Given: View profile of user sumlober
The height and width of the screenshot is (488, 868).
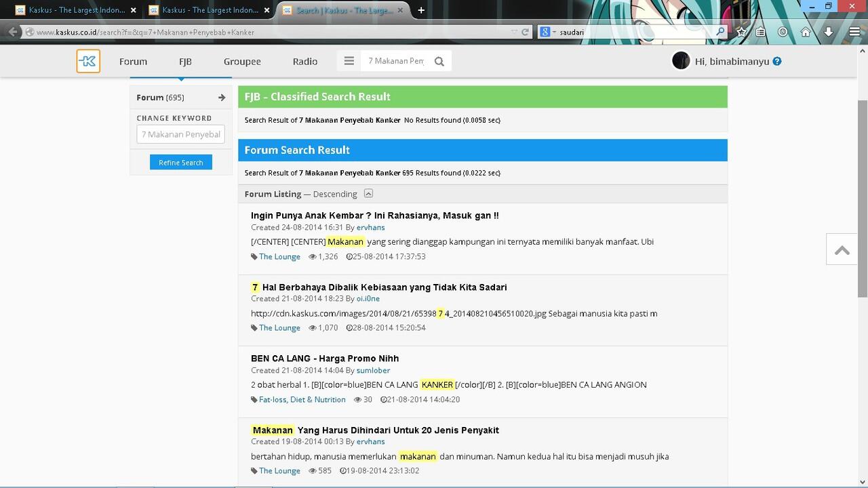Looking at the screenshot, I should (374, 371).
